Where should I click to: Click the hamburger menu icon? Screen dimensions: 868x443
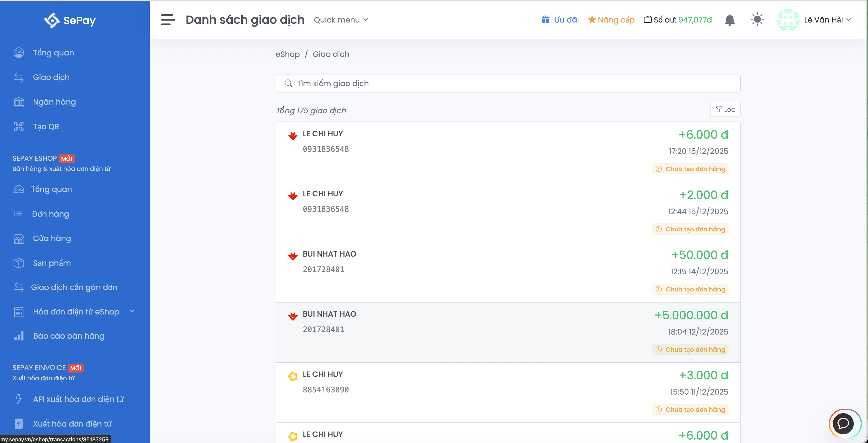(168, 20)
